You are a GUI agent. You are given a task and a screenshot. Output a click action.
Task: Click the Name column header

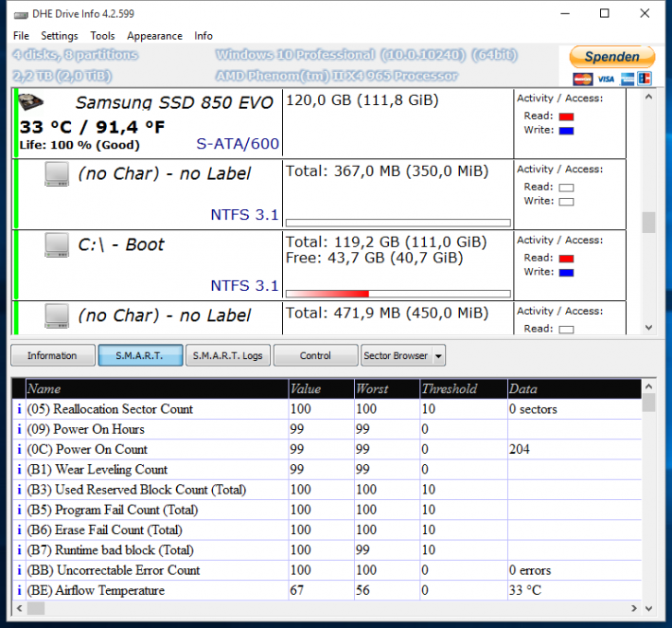pyautogui.click(x=157, y=389)
